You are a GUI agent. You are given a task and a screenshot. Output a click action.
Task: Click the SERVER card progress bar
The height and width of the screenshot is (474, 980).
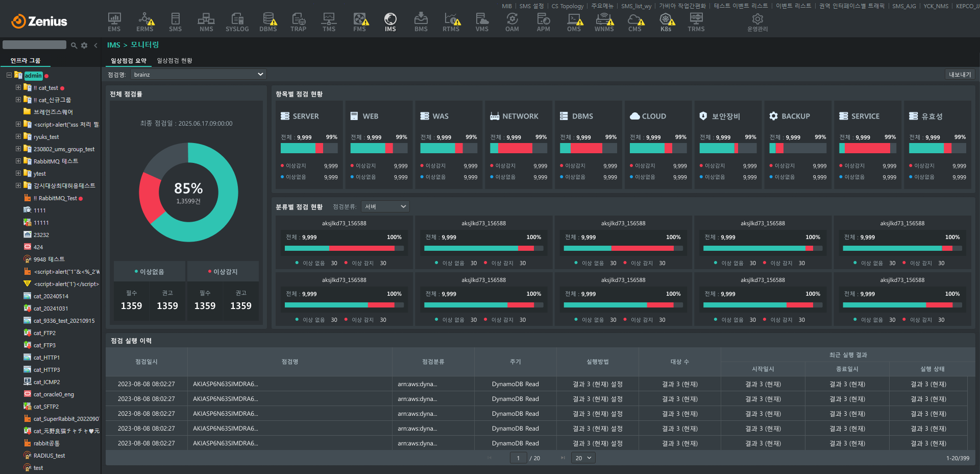coord(309,148)
